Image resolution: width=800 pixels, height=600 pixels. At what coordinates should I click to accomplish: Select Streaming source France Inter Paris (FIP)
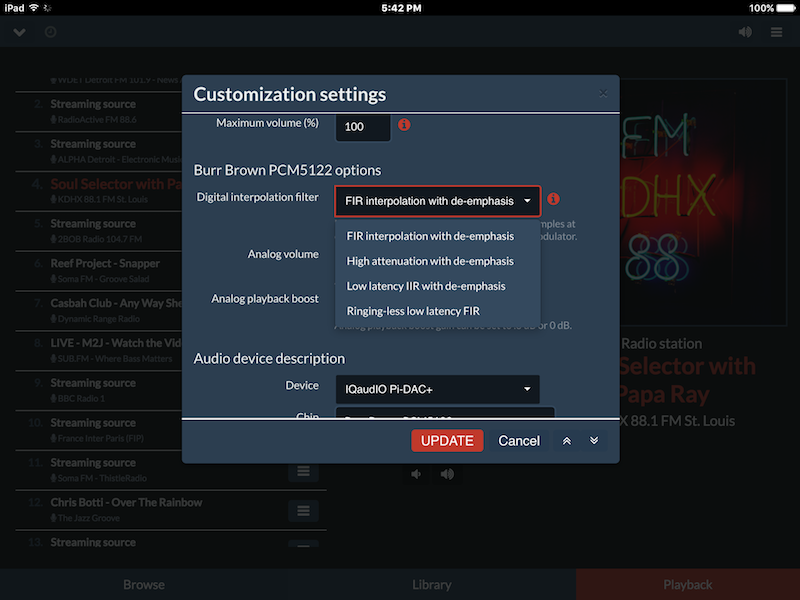pyautogui.click(x=99, y=430)
